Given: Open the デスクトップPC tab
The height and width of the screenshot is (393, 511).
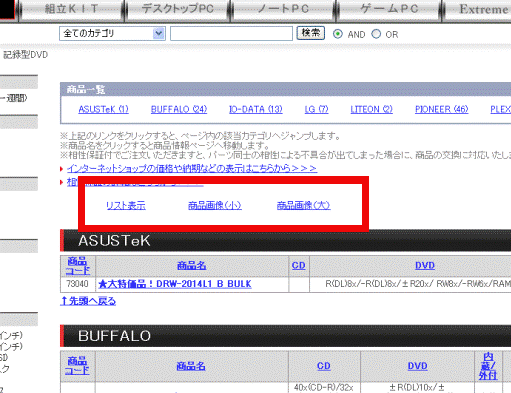Looking at the screenshot, I should (x=178, y=9).
